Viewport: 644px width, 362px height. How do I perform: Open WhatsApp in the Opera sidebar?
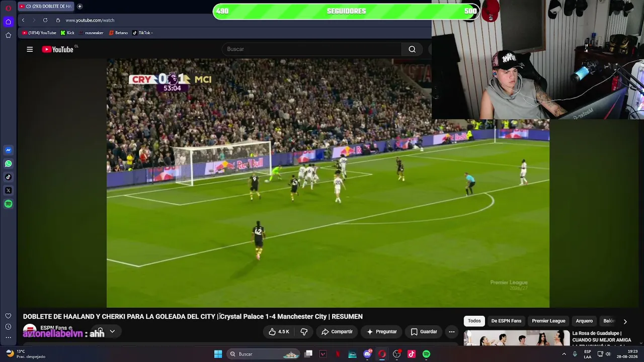[8, 163]
